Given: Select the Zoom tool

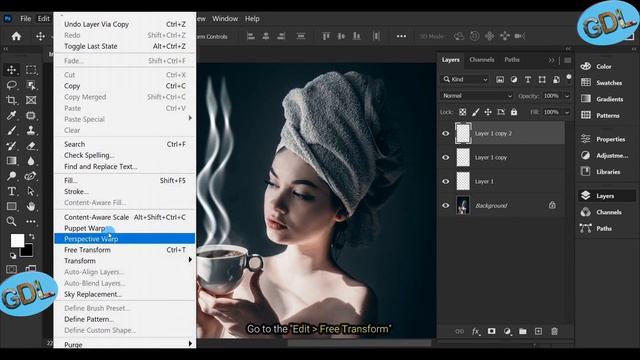Looking at the screenshot, I should (x=11, y=221).
